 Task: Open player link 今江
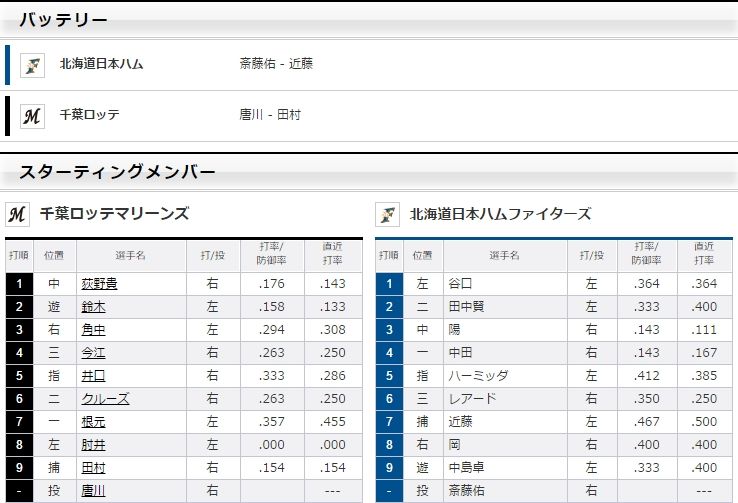tap(93, 353)
